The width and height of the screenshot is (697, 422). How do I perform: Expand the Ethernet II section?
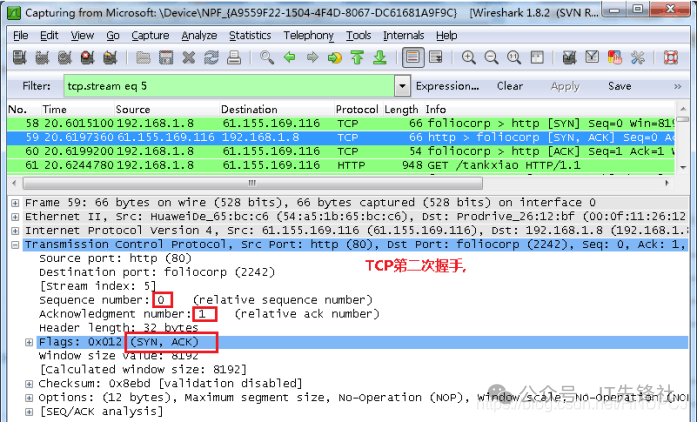(x=14, y=216)
